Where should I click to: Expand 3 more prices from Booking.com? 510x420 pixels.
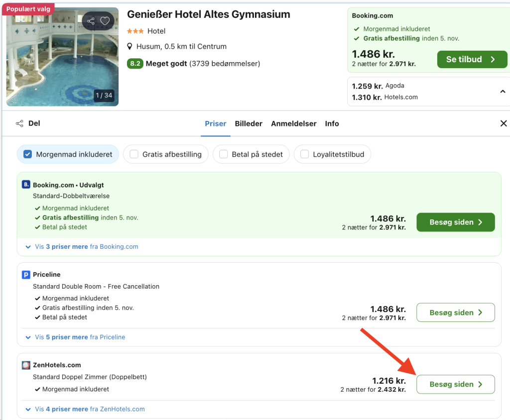tap(82, 247)
